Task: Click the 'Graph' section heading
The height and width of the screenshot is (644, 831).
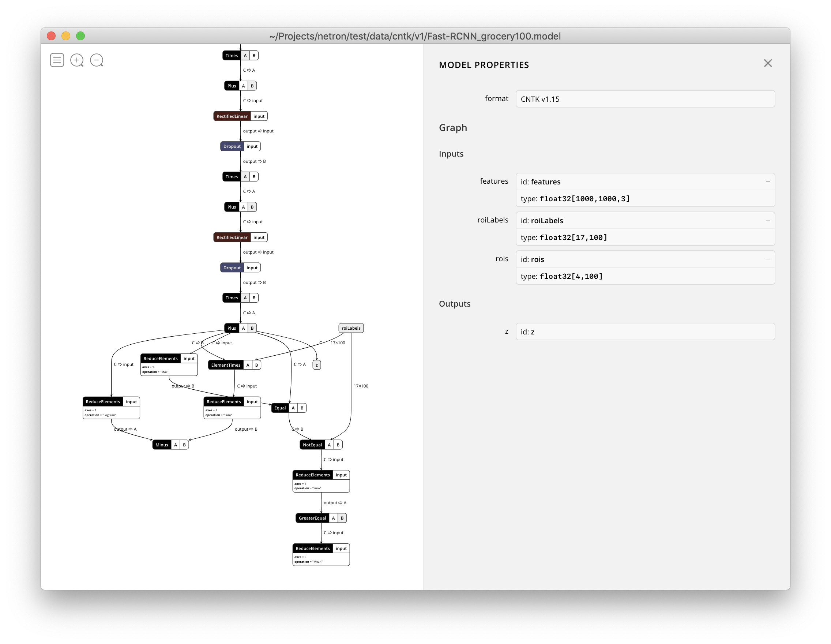Action: pos(453,127)
